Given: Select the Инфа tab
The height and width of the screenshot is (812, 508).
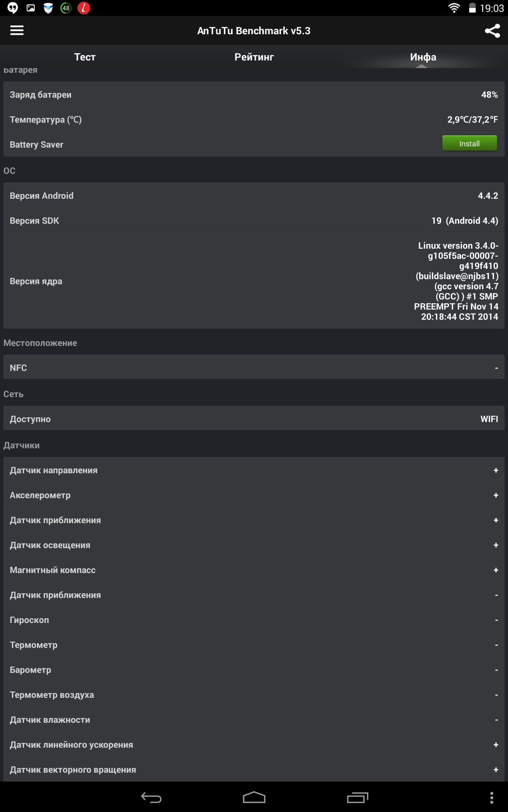Looking at the screenshot, I should point(423,57).
